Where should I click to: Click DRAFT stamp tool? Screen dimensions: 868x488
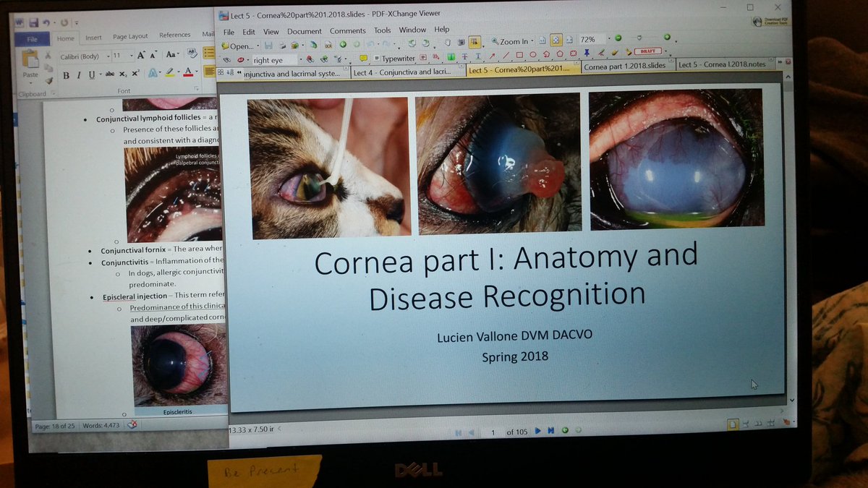[647, 51]
